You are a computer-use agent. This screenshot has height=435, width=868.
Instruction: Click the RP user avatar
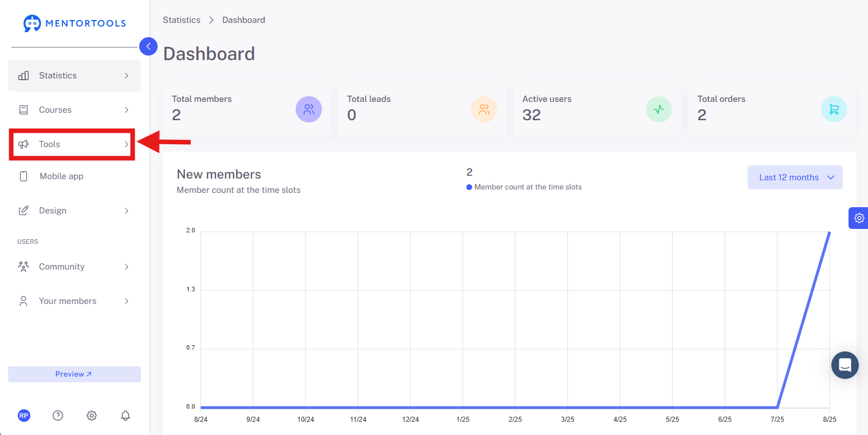click(24, 416)
